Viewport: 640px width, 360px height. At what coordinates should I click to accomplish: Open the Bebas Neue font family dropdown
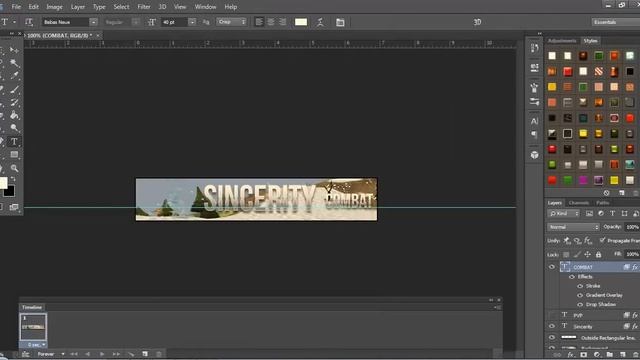[x=93, y=22]
